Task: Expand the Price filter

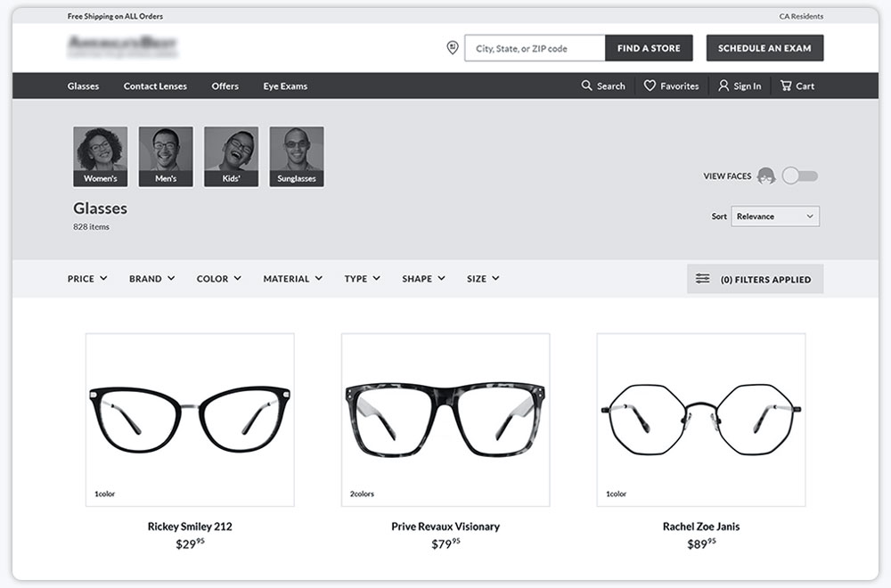Action: pyautogui.click(x=87, y=279)
